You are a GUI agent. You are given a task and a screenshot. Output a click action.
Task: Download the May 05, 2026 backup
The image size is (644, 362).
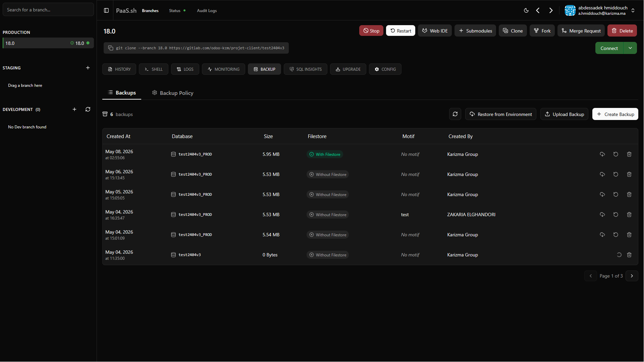[602, 194]
